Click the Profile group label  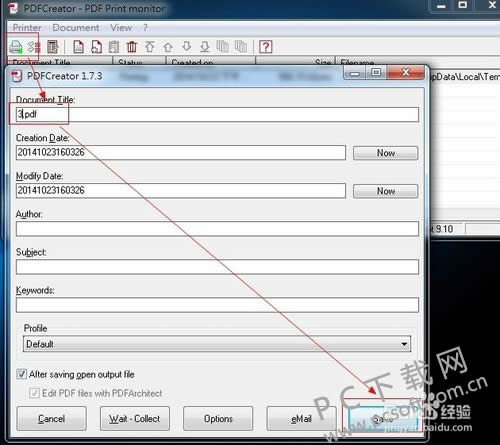(35, 328)
